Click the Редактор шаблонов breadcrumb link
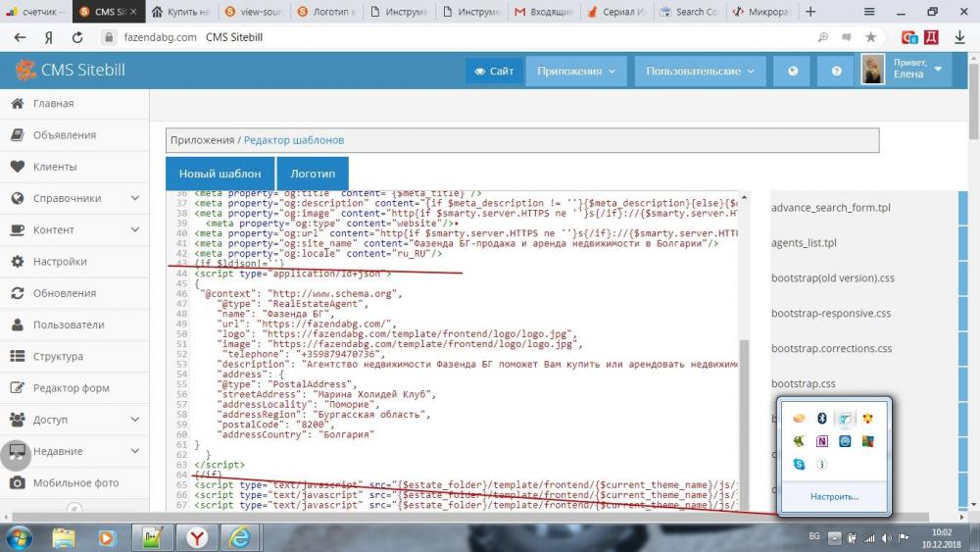The width and height of the screenshot is (980, 552). (x=294, y=140)
